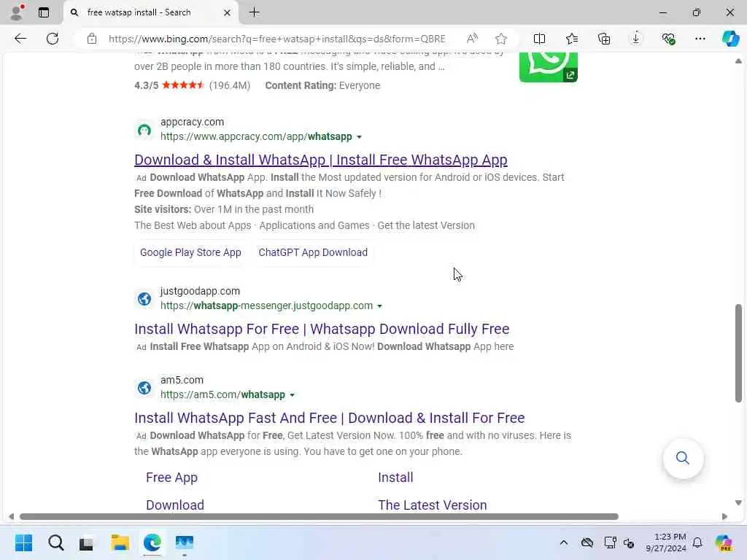
Task: Open the profile avatar icon
Action: click(x=17, y=12)
